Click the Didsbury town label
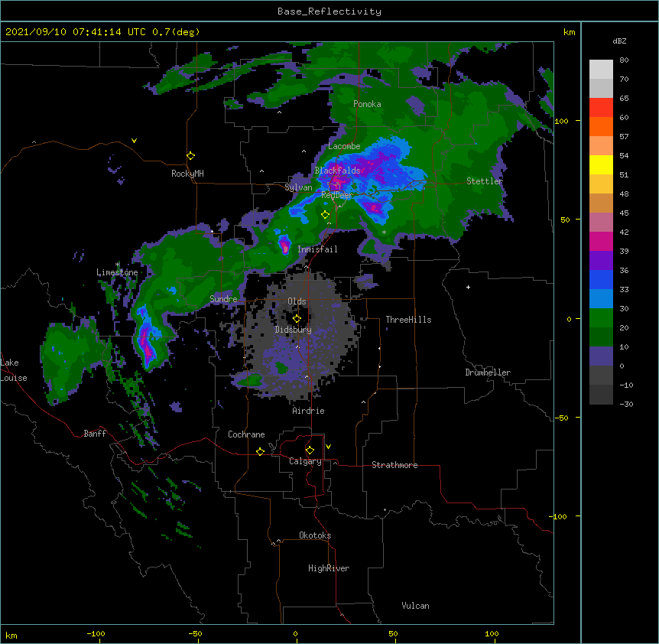 (x=294, y=330)
